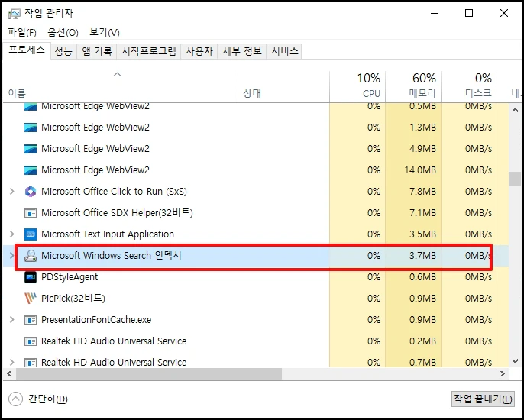Click the Task Manager icon in the title bar
The height and width of the screenshot is (420, 524).
click(15, 14)
